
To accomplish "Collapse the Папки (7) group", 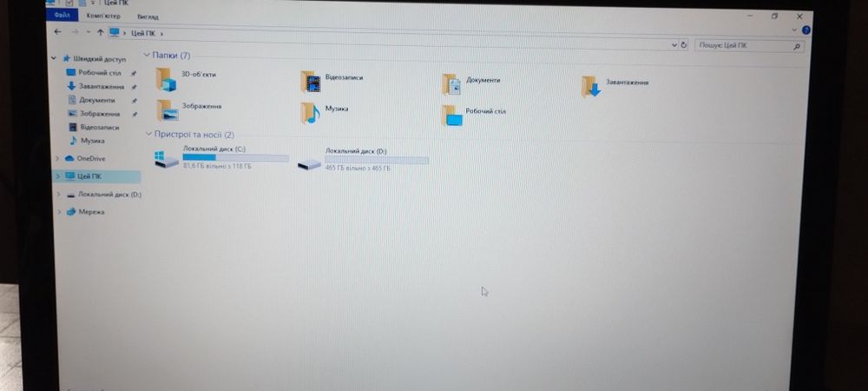I will (x=147, y=55).
